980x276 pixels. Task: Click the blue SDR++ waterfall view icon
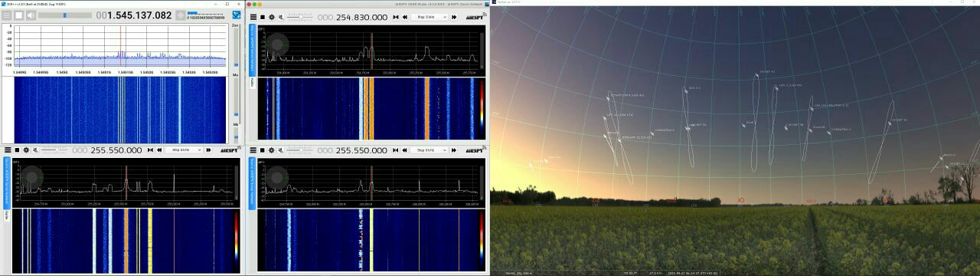click(x=237, y=15)
